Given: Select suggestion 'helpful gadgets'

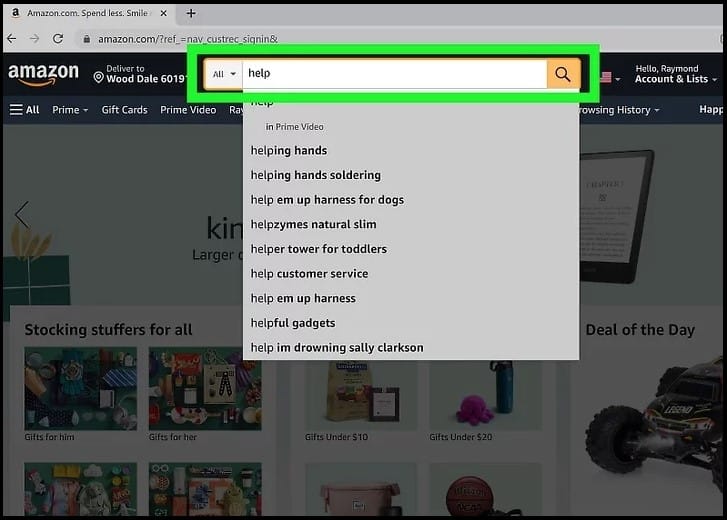Looking at the screenshot, I should click(411, 323).
